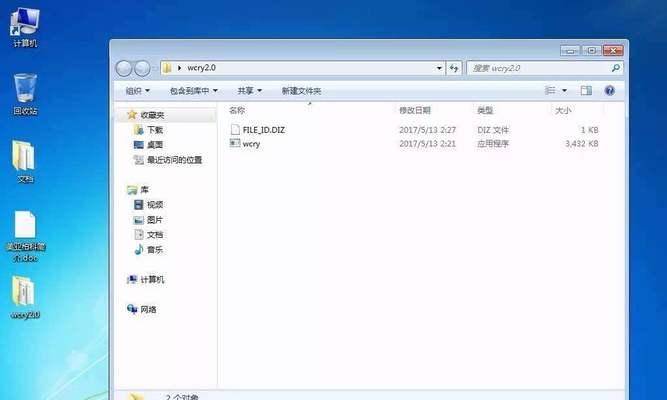Screen dimensions: 667x400
Task: Sort by the 类型 column header
Action: click(x=485, y=111)
